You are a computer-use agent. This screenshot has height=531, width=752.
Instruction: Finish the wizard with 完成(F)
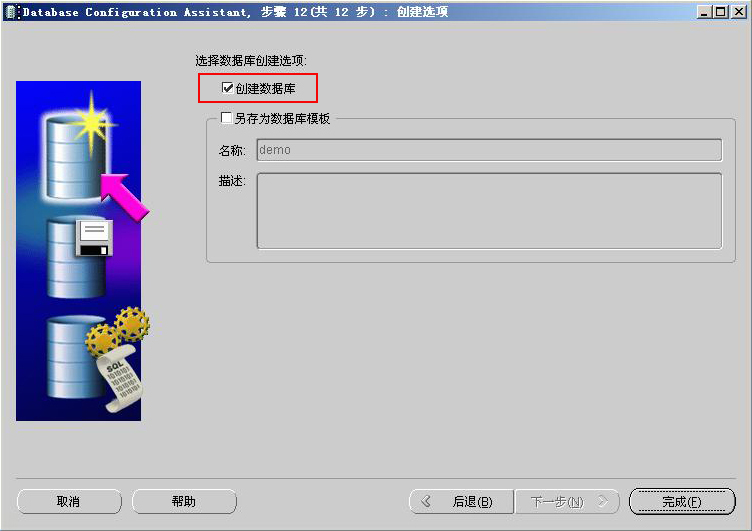pos(682,501)
